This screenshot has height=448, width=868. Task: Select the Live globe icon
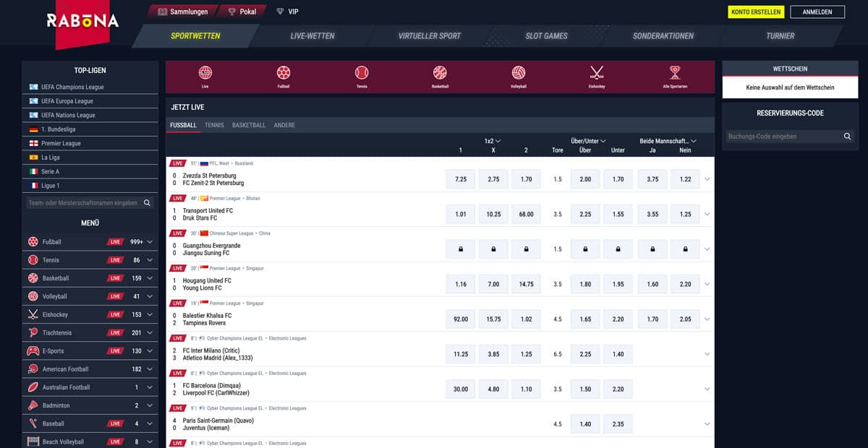click(205, 72)
